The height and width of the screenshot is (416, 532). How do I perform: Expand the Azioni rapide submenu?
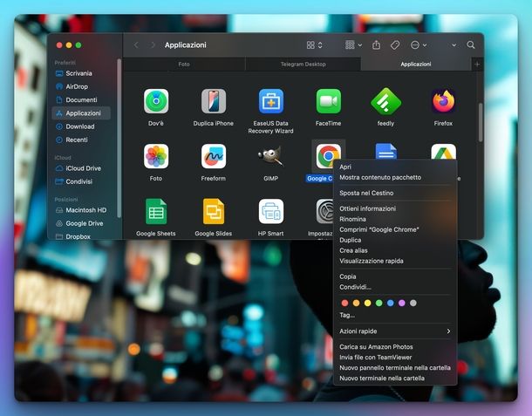[x=395, y=331]
